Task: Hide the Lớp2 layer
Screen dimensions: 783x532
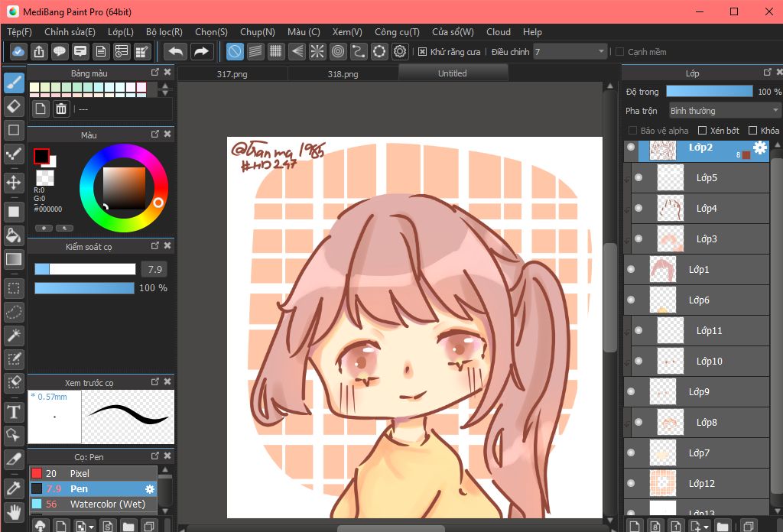Action: (631, 147)
